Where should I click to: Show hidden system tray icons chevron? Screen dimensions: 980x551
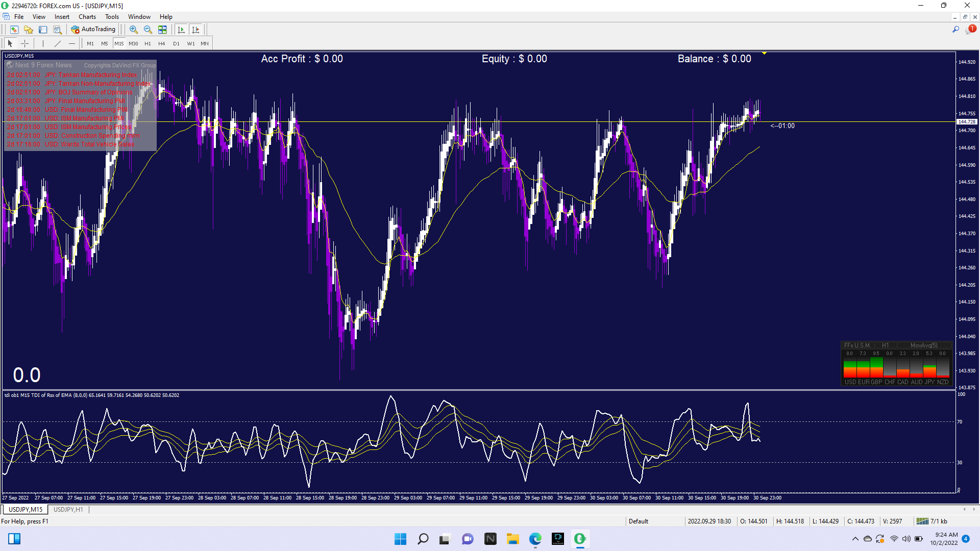point(855,539)
